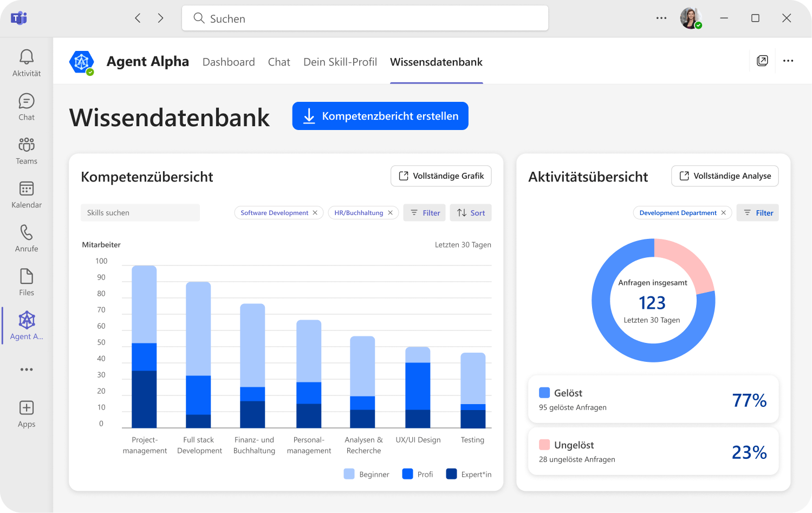Open Kalendar in the left rail
This screenshot has height=513, width=812.
(x=27, y=189)
